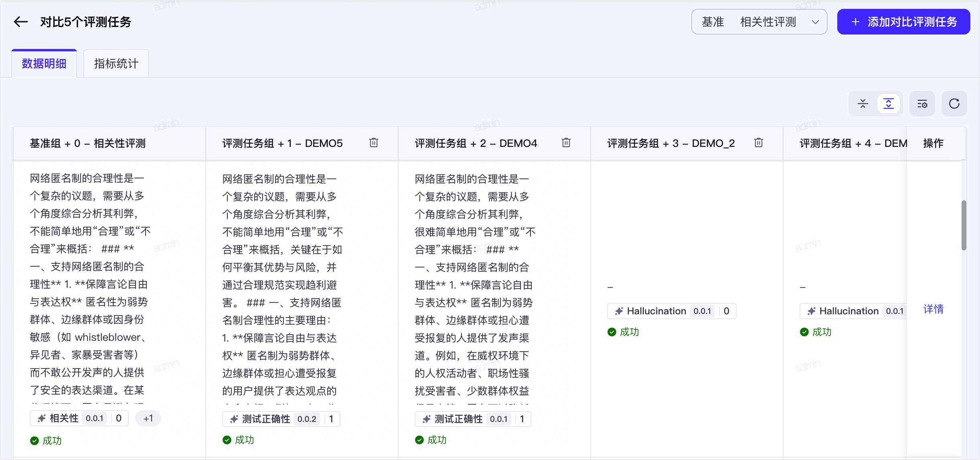Delete the DEMO5 task group column
Screen dimensions: 980x460
coord(374,142)
